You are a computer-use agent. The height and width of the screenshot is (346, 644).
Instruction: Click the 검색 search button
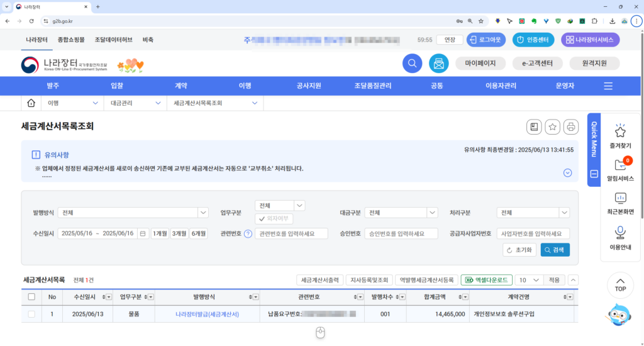click(555, 250)
